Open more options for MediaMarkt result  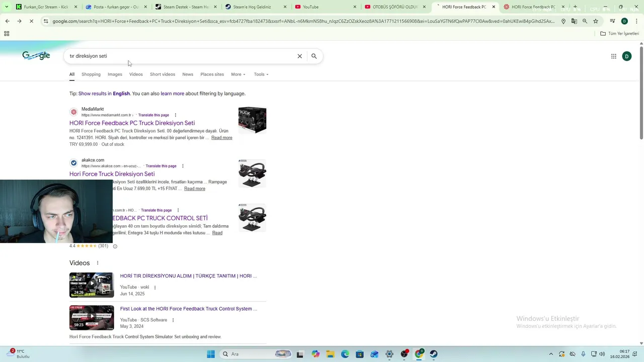coord(175,115)
